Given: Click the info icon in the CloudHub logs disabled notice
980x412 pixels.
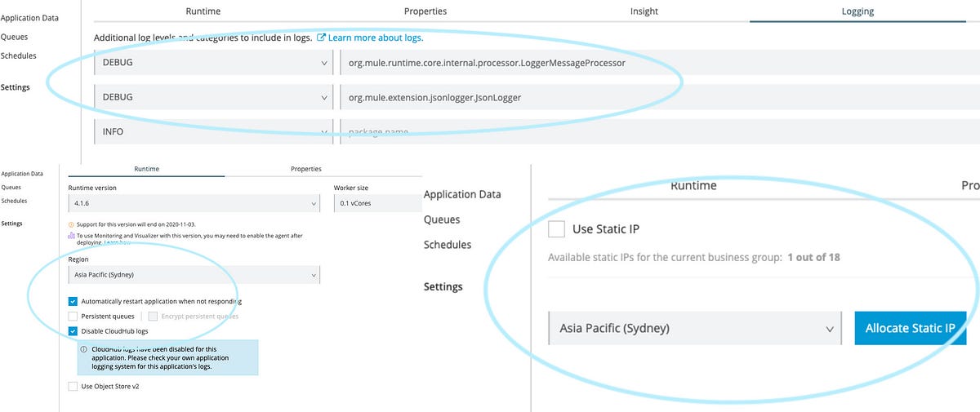Looking at the screenshot, I should click(84, 348).
